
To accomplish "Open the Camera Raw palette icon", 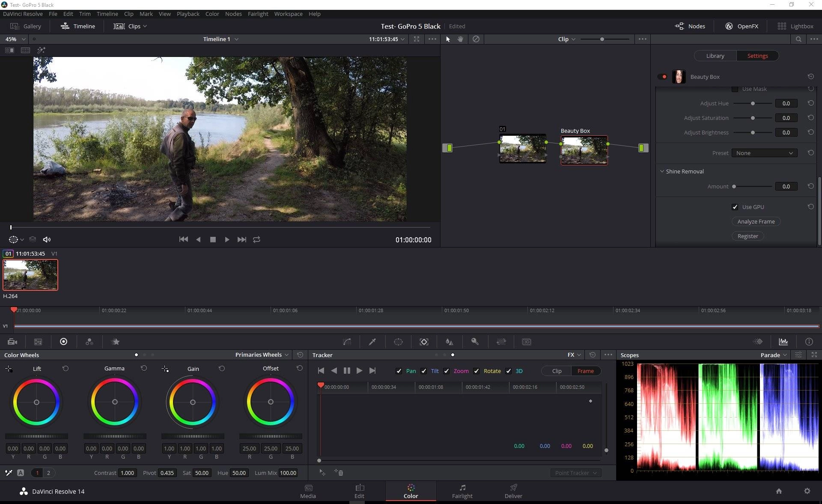I will coord(12,342).
